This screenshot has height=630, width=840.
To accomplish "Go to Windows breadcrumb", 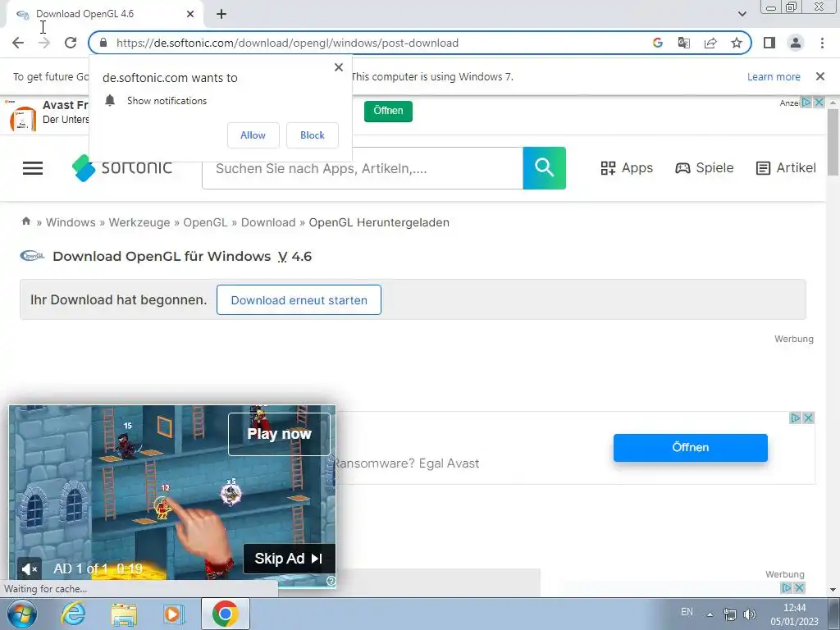I will 71,222.
